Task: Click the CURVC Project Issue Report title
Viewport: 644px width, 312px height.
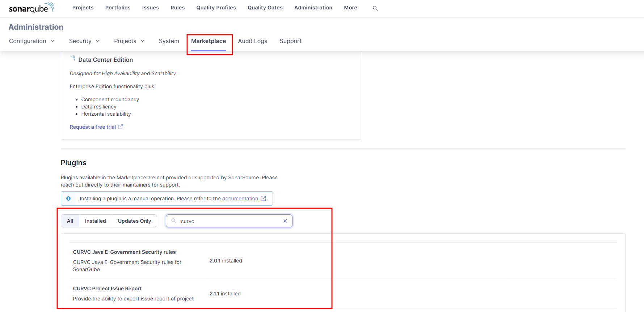Action: coord(107,289)
